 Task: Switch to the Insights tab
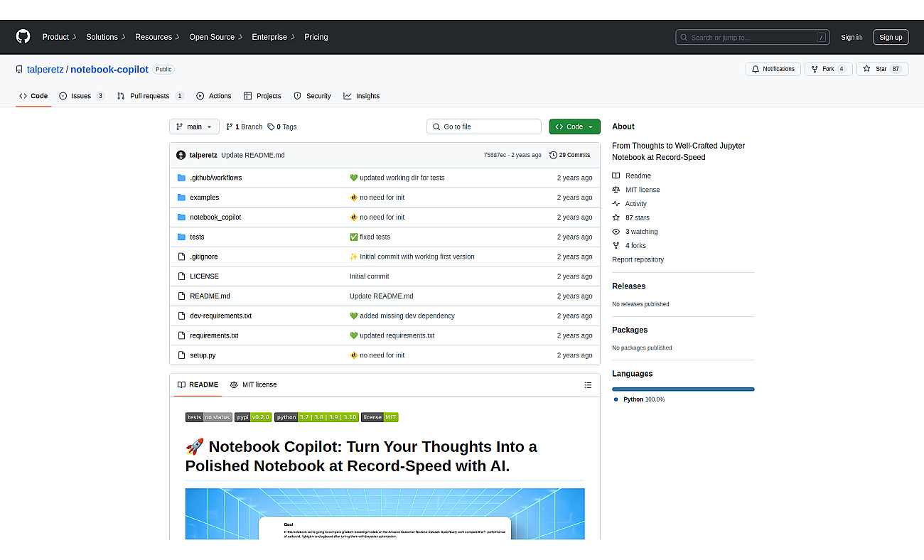[x=361, y=96]
